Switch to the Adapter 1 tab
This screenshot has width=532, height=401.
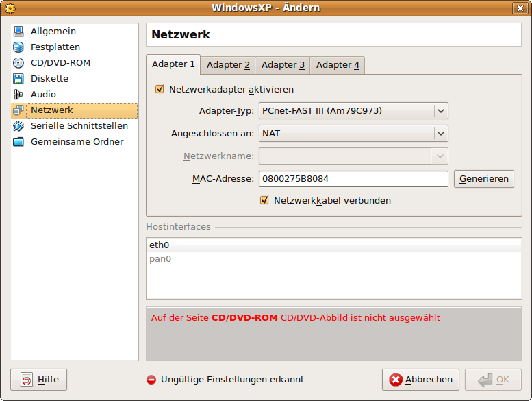(173, 64)
